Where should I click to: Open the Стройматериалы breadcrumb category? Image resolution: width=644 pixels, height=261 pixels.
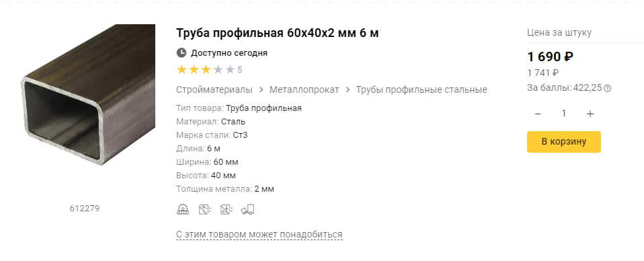point(214,89)
